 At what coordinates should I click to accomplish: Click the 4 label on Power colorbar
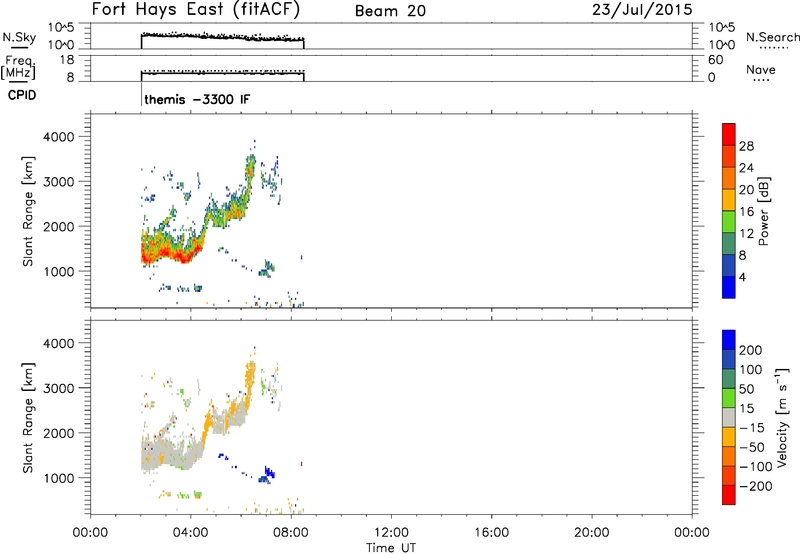click(x=742, y=277)
